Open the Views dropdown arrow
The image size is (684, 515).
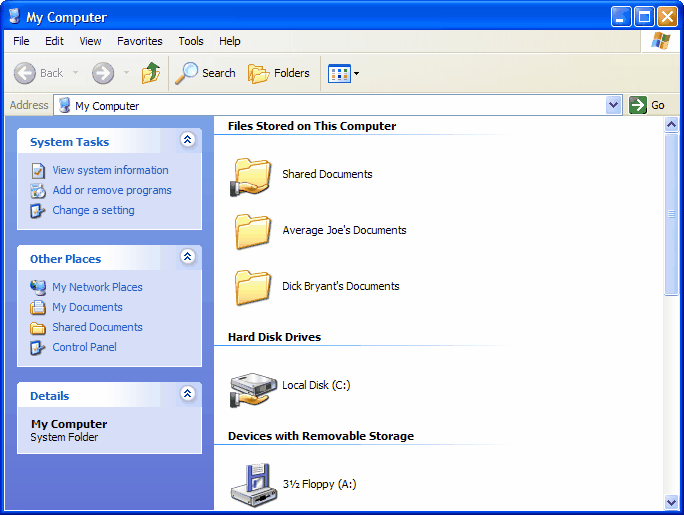pyautogui.click(x=356, y=73)
